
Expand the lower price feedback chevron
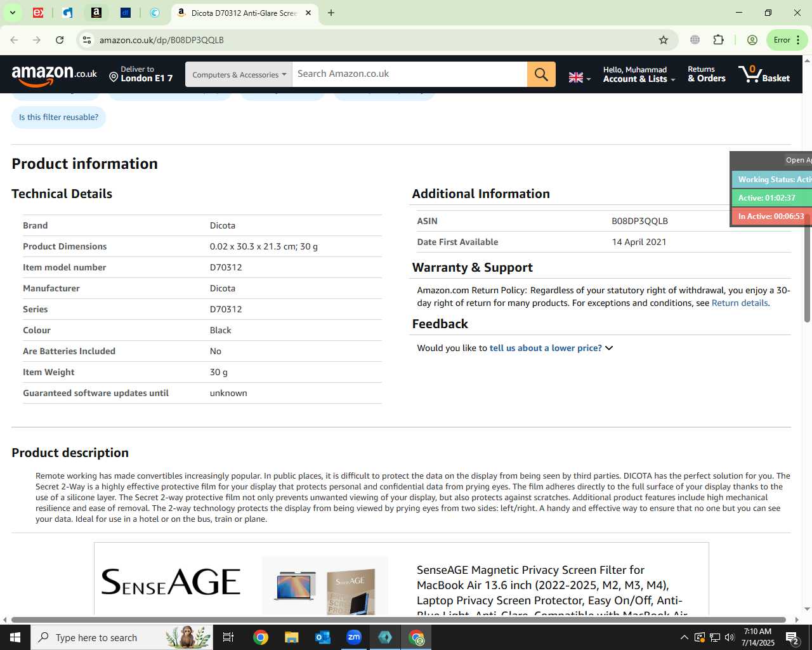tap(609, 348)
